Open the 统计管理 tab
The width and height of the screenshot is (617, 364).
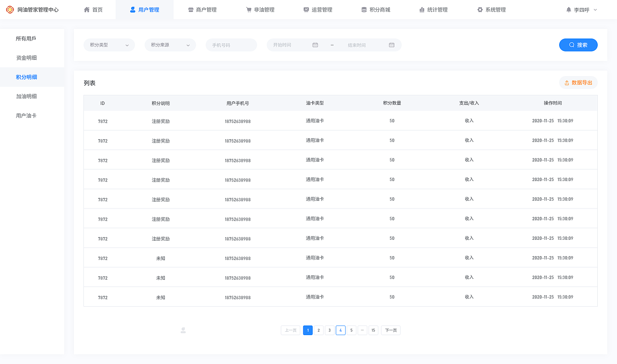(434, 10)
